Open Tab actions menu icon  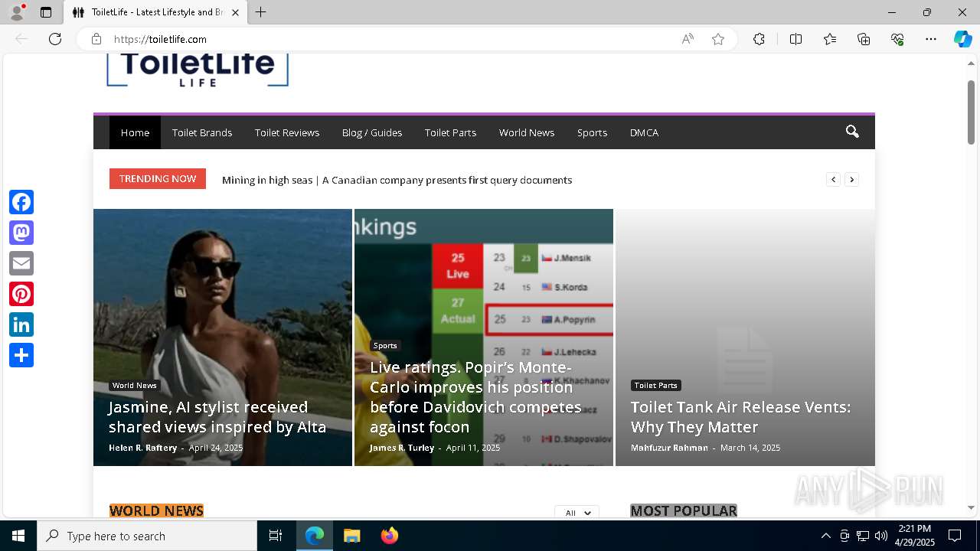[x=46, y=12]
